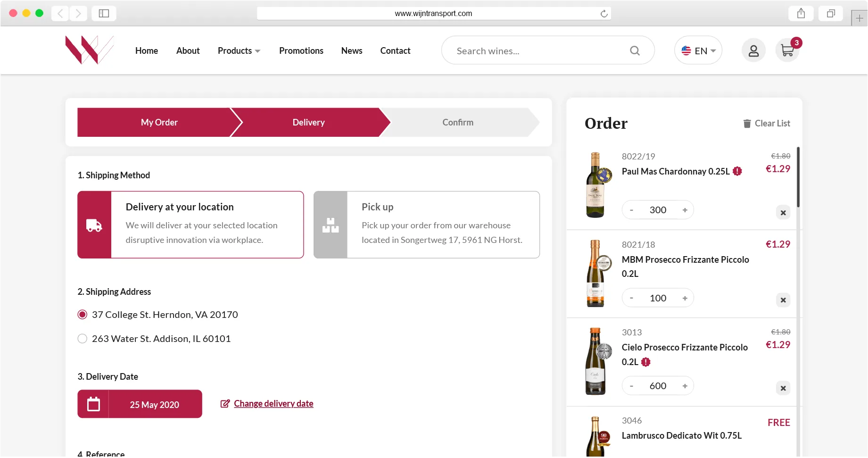This screenshot has width=868, height=458.
Task: Expand the Products menu dropdown
Action: 239,50
